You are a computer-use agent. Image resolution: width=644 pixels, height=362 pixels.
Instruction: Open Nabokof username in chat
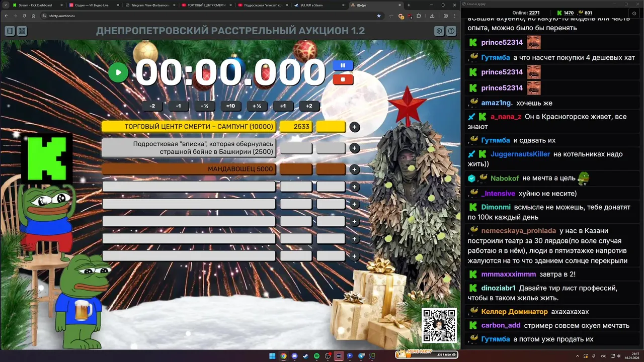[x=505, y=178]
